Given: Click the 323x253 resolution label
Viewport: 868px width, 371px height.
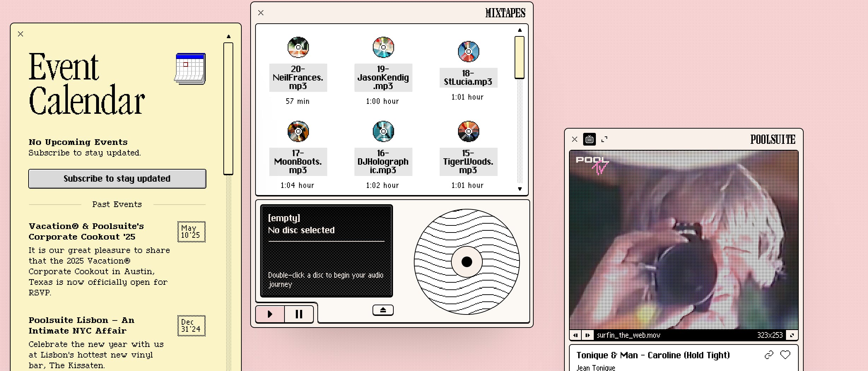Looking at the screenshot, I should (x=770, y=335).
